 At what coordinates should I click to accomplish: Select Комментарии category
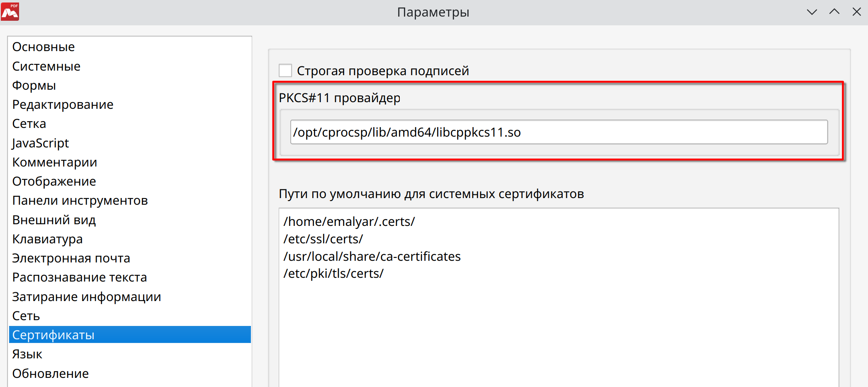tap(130, 162)
